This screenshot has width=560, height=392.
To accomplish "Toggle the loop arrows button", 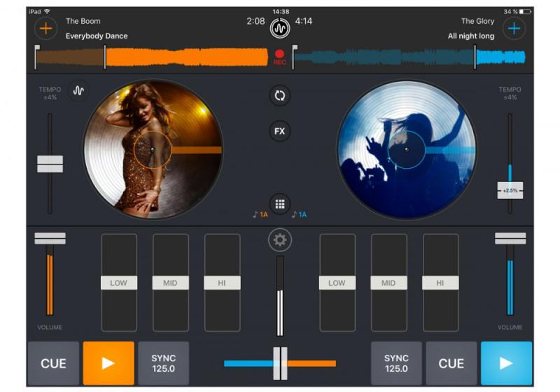I will pyautogui.click(x=280, y=96).
